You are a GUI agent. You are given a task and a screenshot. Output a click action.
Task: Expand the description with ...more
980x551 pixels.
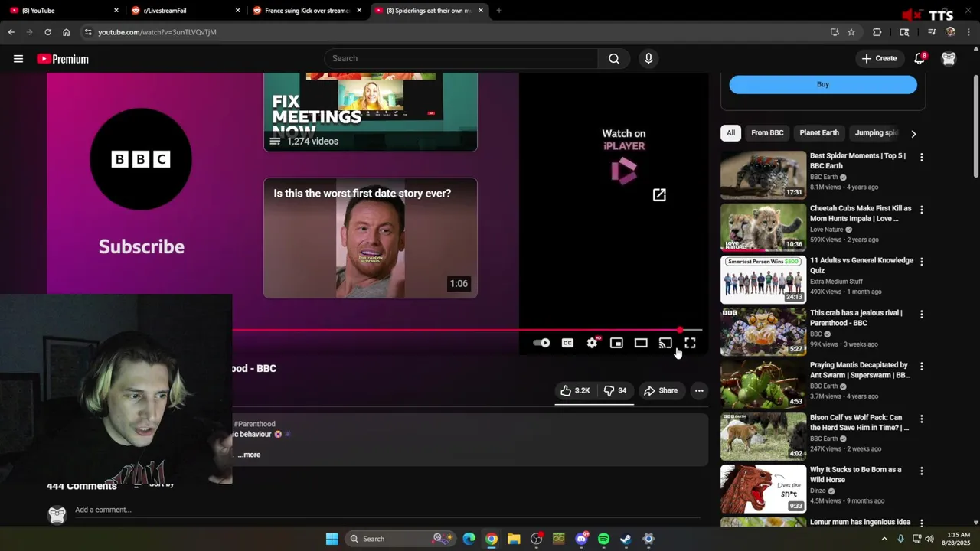pos(249,455)
